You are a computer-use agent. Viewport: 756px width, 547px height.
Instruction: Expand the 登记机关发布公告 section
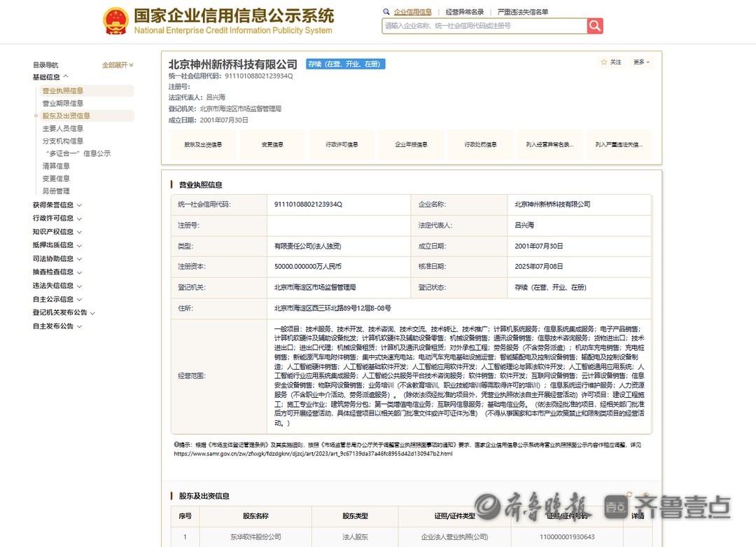(64, 312)
